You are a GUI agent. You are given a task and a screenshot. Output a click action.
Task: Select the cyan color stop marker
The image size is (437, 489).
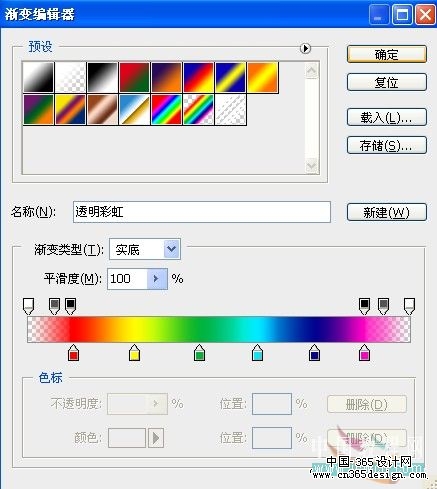[257, 353]
